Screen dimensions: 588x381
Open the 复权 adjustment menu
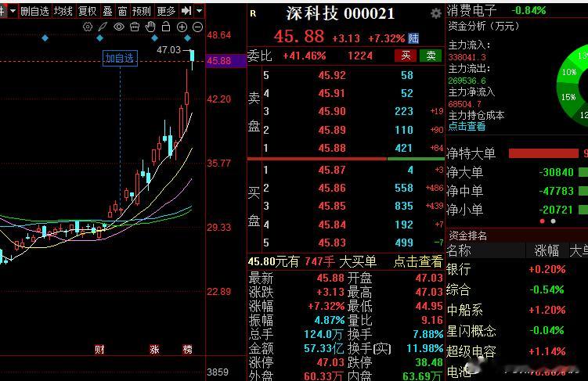[x=88, y=11]
